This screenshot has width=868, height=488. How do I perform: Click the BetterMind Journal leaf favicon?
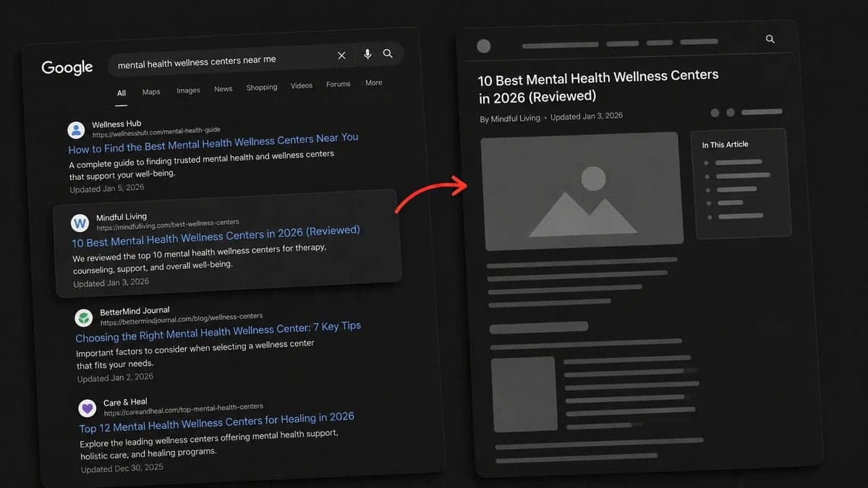pyautogui.click(x=84, y=317)
